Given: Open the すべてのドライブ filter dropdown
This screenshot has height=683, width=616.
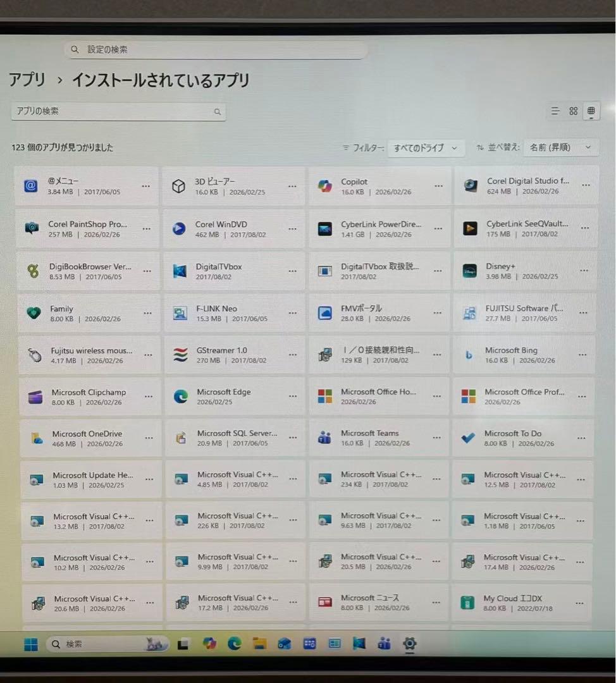Looking at the screenshot, I should tap(426, 148).
